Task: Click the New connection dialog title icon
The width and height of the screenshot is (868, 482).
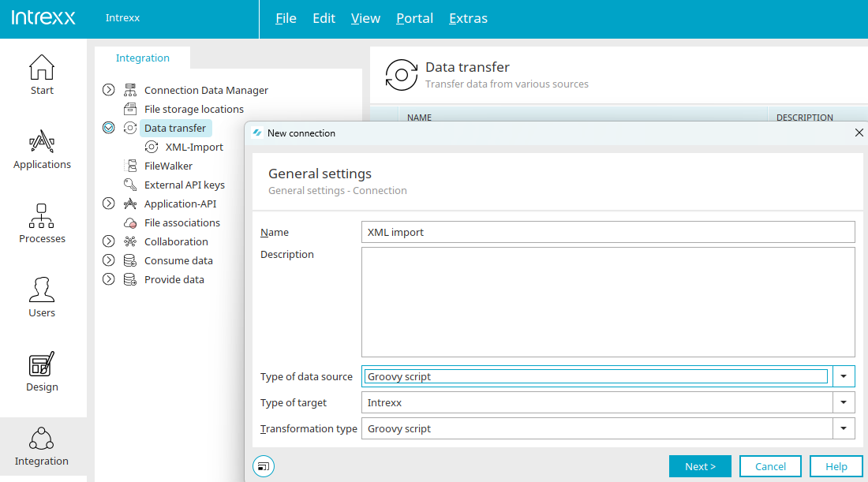Action: 257,133
